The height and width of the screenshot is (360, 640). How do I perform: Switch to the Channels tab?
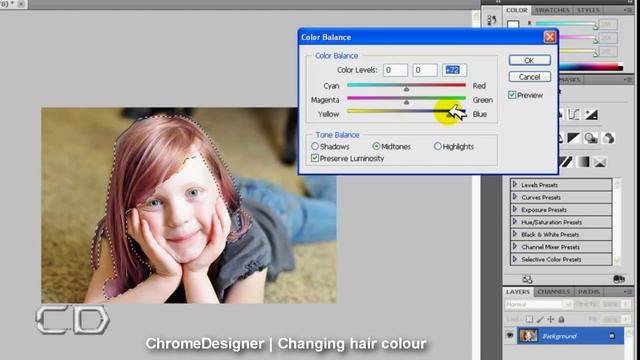[553, 292]
